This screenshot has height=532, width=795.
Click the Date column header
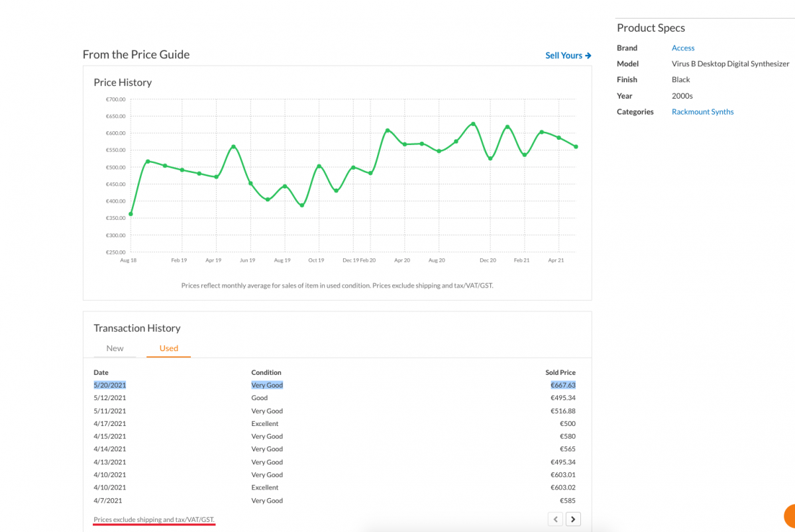[x=101, y=372]
